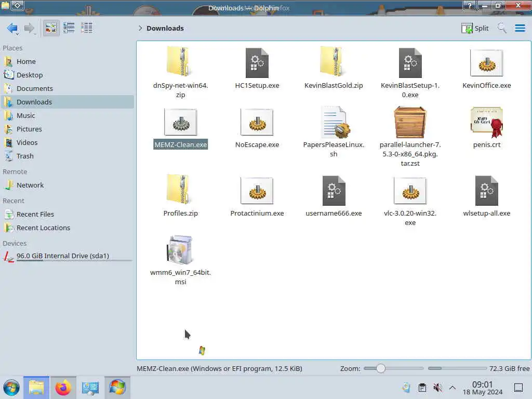Select KevinBlastSetup-1.0.exe file icon

pos(410,62)
